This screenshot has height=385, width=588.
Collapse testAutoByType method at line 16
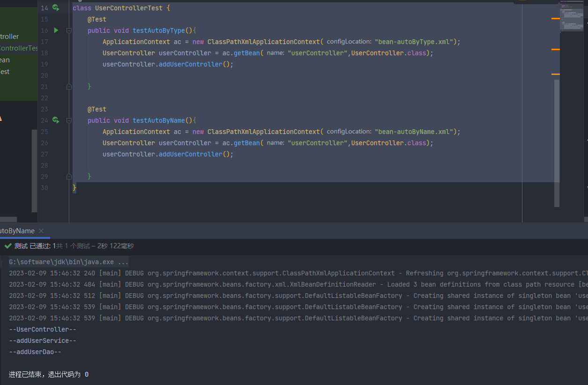pos(69,30)
